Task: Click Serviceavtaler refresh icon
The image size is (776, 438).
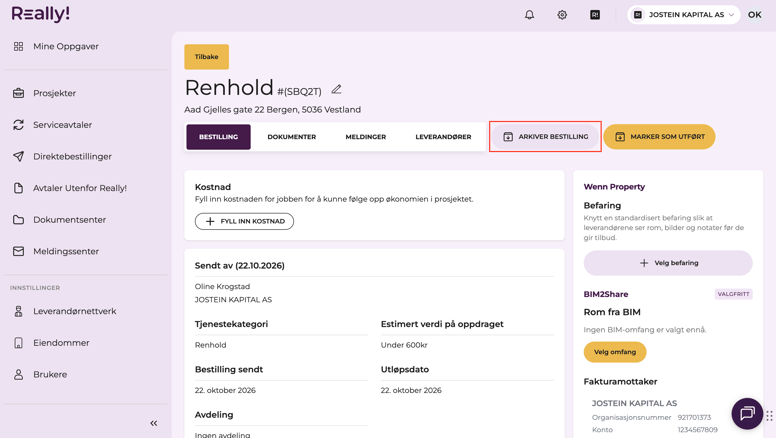Action: click(18, 125)
